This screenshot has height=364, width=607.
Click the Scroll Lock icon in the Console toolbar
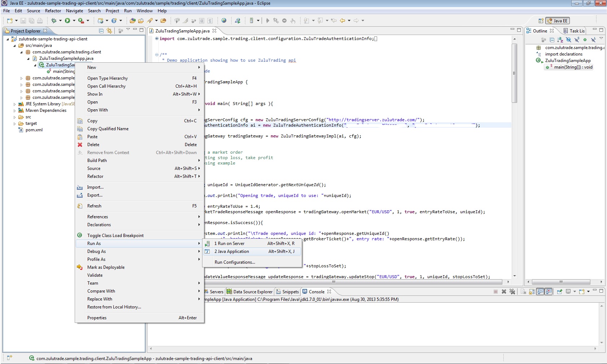tap(532, 291)
